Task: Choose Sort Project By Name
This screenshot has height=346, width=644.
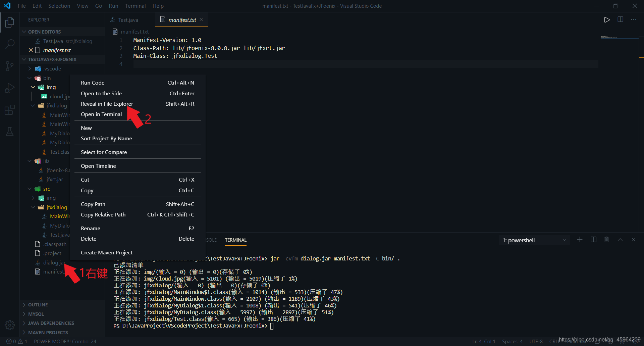Action: pos(138,138)
